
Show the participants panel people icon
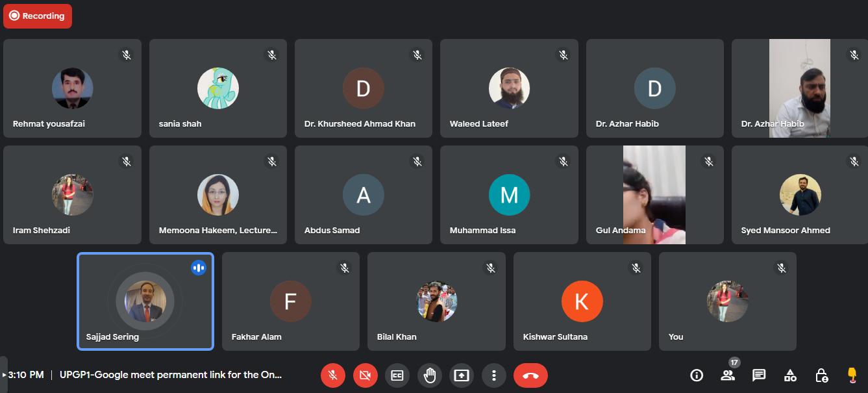pyautogui.click(x=728, y=375)
